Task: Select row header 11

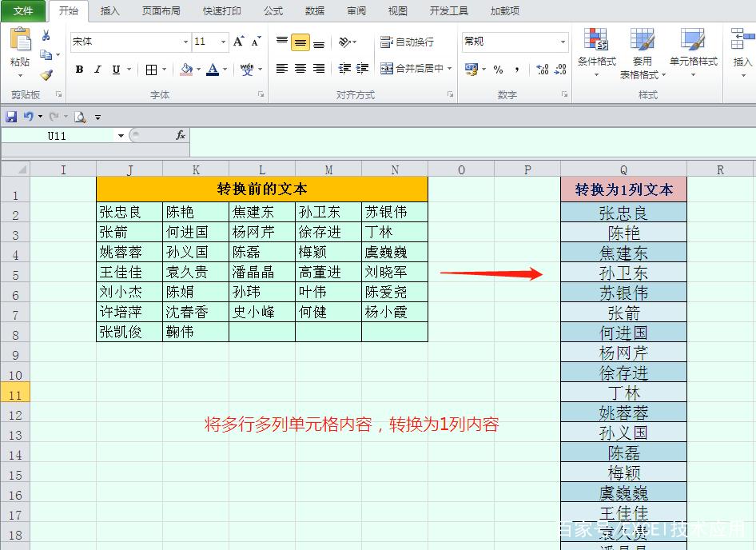Action: tap(15, 393)
